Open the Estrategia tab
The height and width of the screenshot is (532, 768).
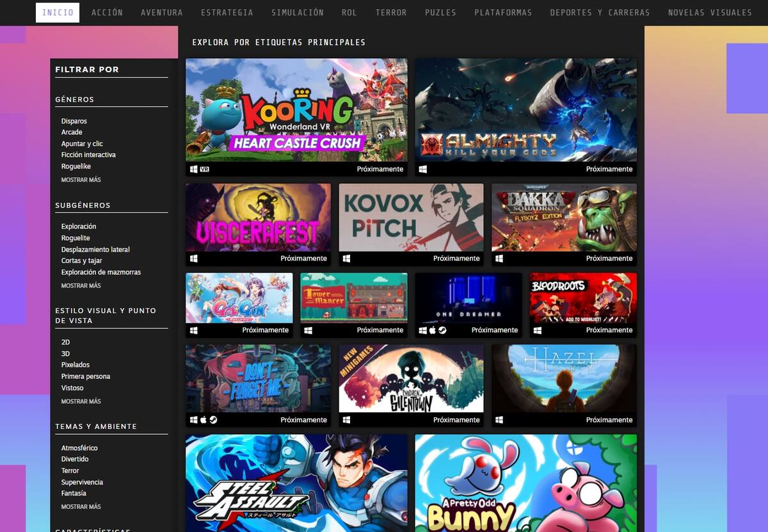pos(227,13)
